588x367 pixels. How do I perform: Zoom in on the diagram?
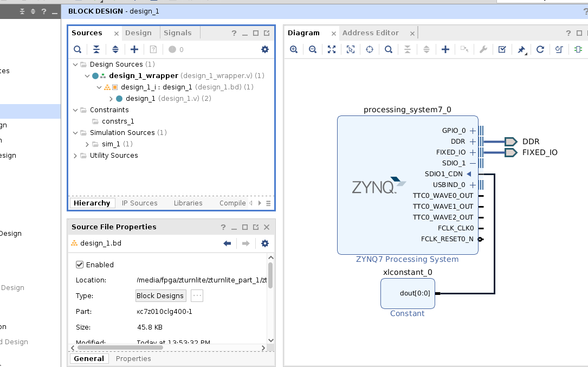point(294,49)
